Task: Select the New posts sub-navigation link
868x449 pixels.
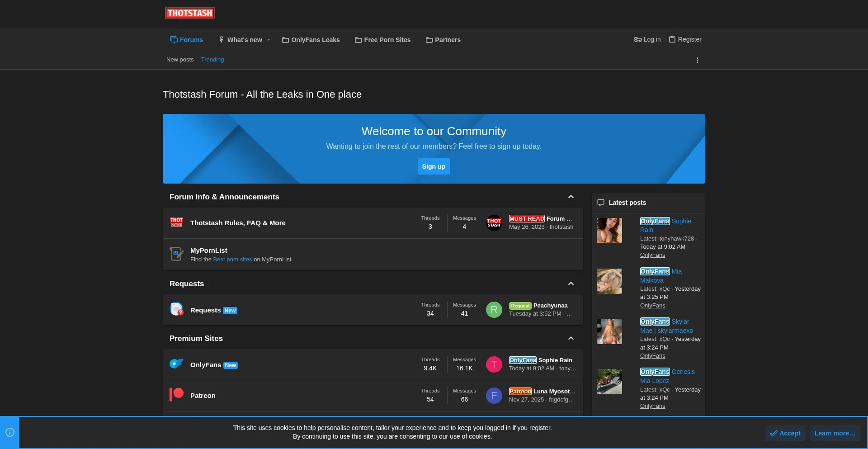Action: 180,60
